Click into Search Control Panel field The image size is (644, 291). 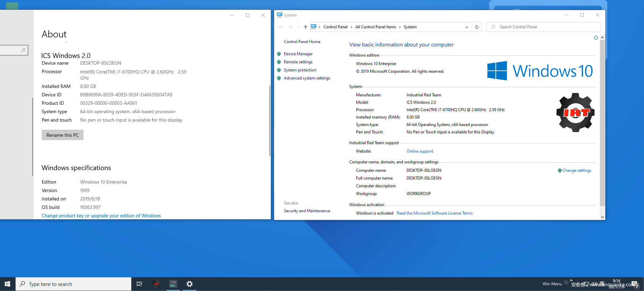click(x=544, y=27)
